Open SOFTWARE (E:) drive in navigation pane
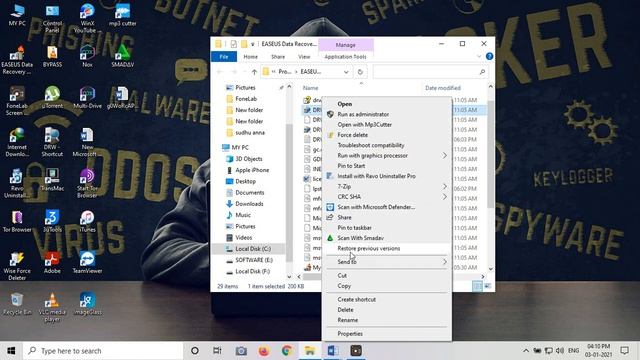Screen dimensions: 640x360 (x=253, y=260)
